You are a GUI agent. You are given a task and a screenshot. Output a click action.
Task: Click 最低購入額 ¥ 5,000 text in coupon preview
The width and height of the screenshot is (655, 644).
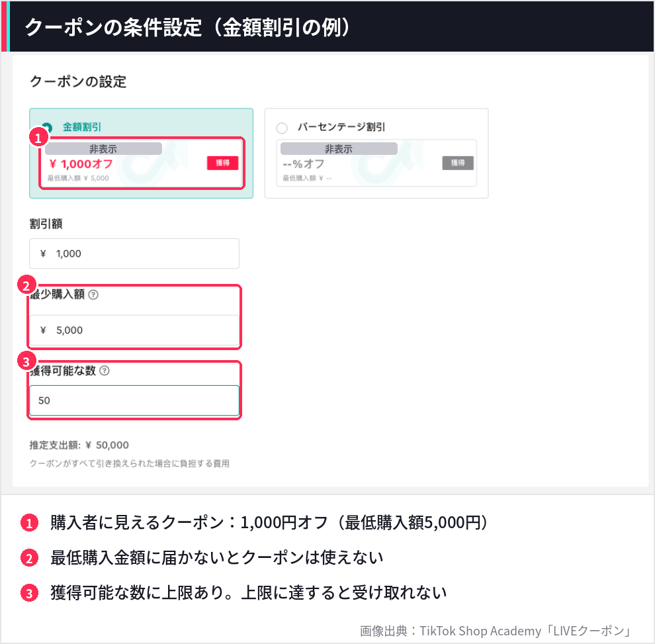coord(78,178)
